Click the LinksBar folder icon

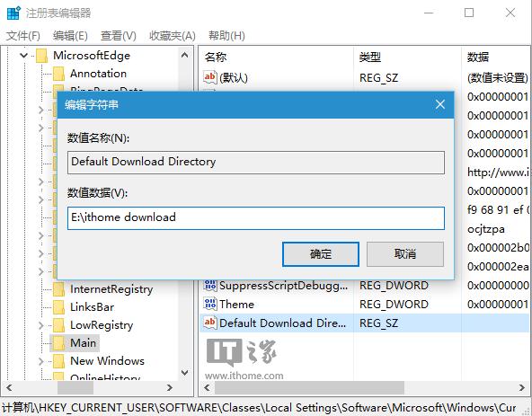click(58, 307)
